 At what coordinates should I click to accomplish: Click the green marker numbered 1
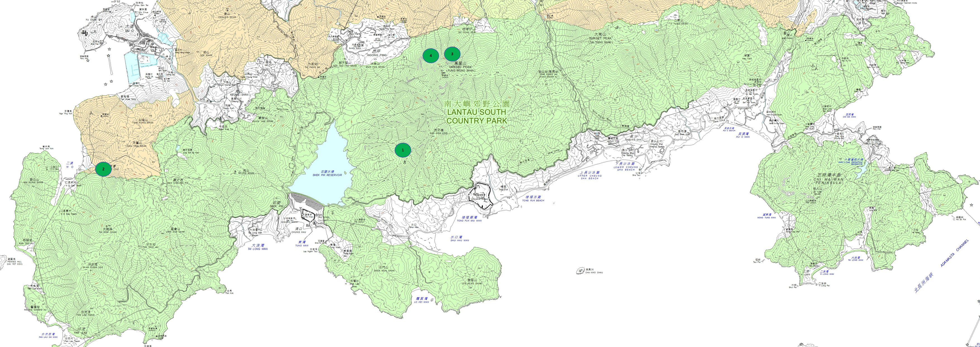pyautogui.click(x=403, y=150)
